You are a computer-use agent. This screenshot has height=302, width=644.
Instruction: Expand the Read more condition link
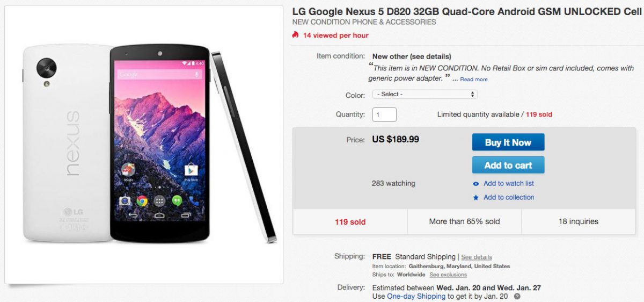click(474, 80)
